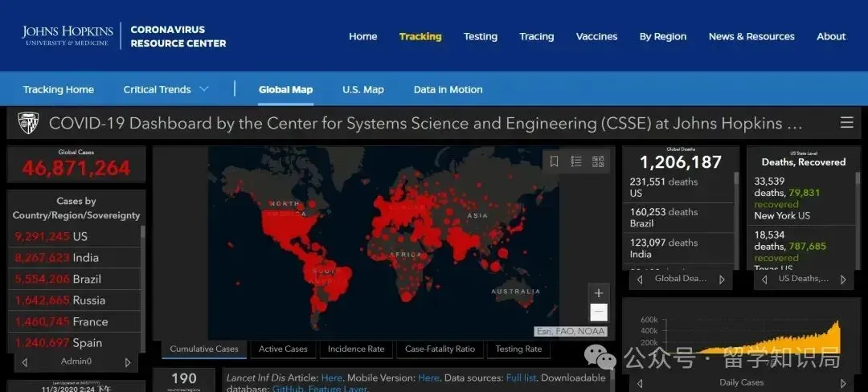Select Russia row in cases list

tap(74, 300)
